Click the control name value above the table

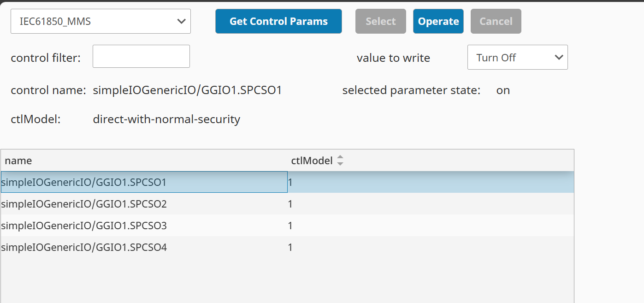pyautogui.click(x=187, y=90)
